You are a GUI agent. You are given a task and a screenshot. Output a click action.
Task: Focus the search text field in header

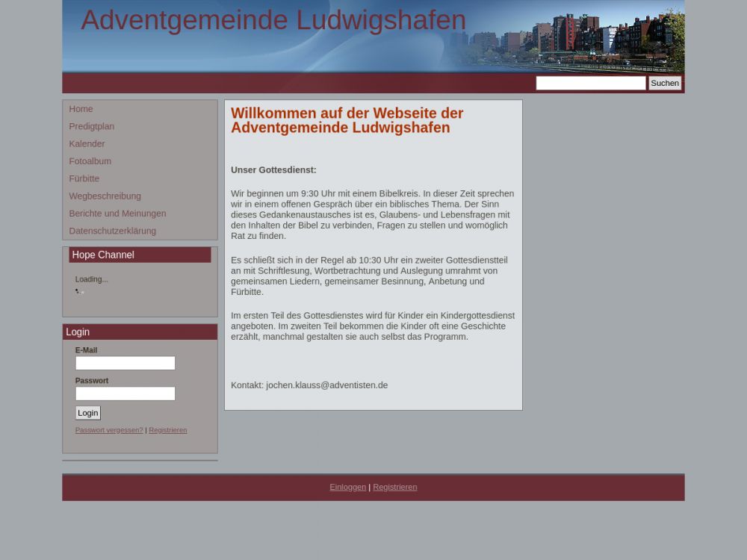[590, 83]
